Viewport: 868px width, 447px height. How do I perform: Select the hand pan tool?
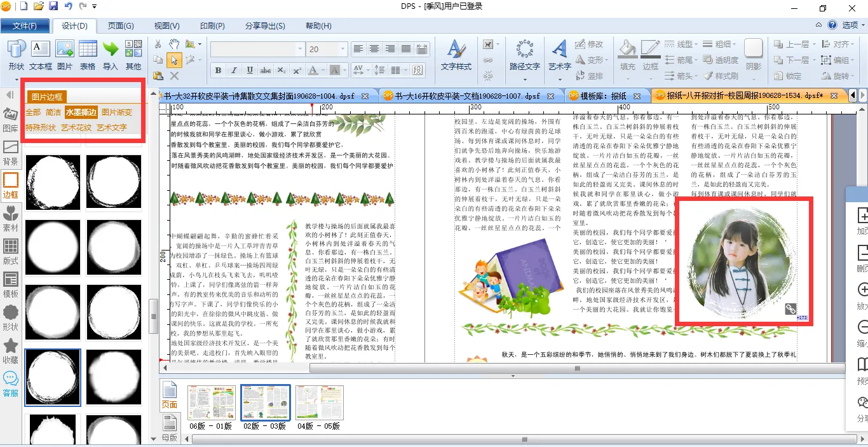173,44
